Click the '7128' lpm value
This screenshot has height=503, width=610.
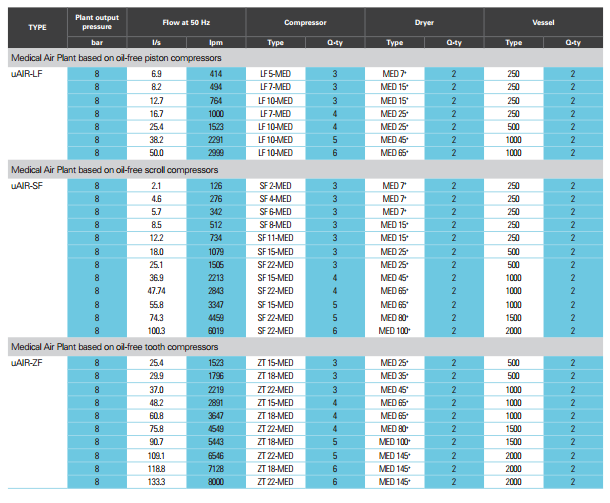[x=216, y=469]
